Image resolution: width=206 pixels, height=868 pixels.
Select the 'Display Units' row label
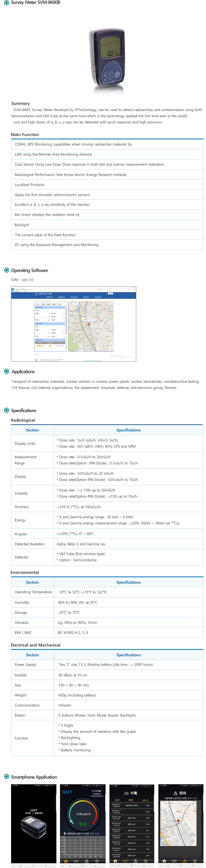coord(25,444)
